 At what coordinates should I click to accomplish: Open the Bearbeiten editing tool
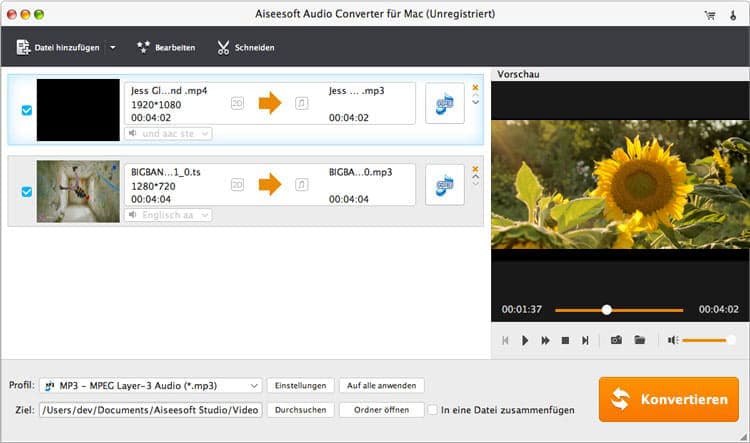click(166, 47)
